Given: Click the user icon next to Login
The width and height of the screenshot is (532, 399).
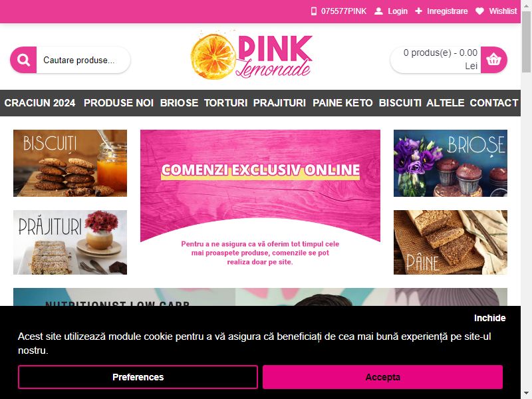Looking at the screenshot, I should point(378,11).
